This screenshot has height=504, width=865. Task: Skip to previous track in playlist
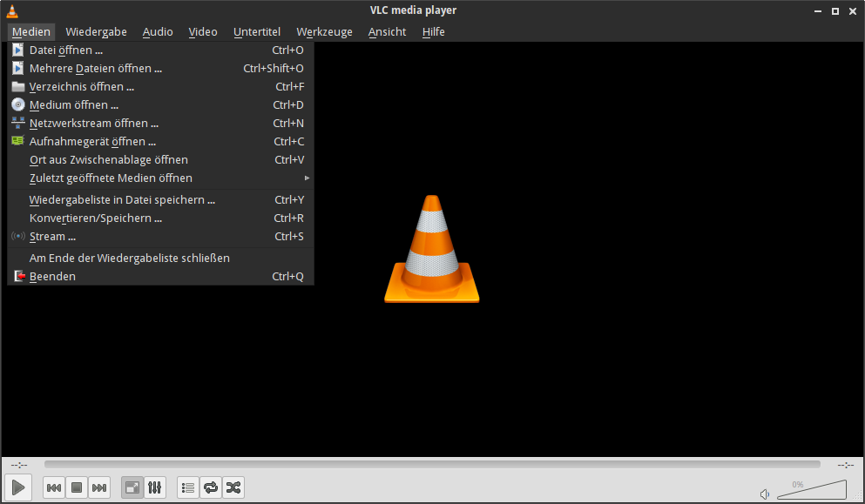54,487
